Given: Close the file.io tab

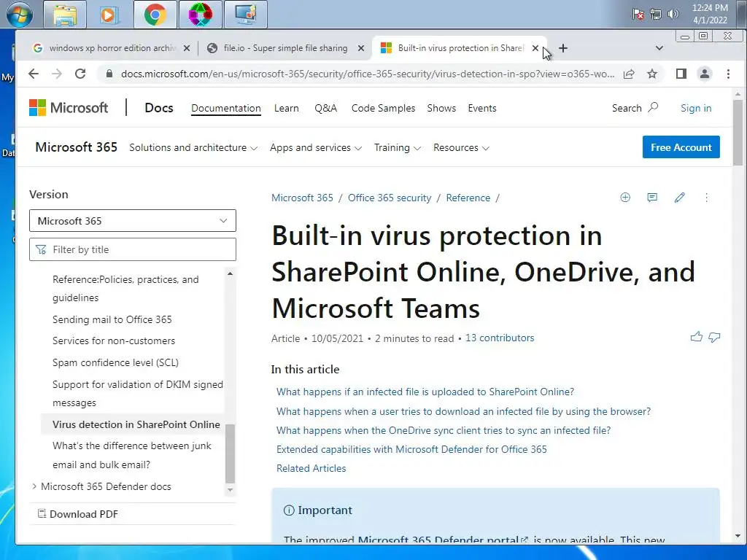Looking at the screenshot, I should click(x=360, y=48).
